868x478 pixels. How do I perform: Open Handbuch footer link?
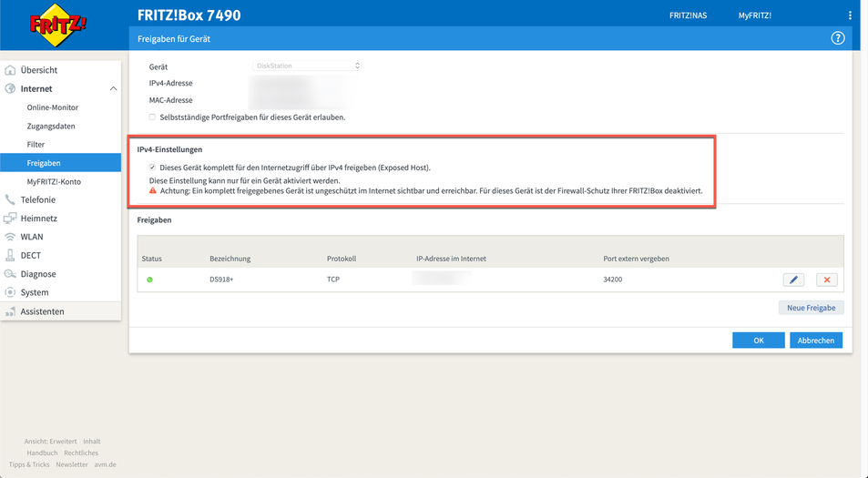tap(42, 453)
